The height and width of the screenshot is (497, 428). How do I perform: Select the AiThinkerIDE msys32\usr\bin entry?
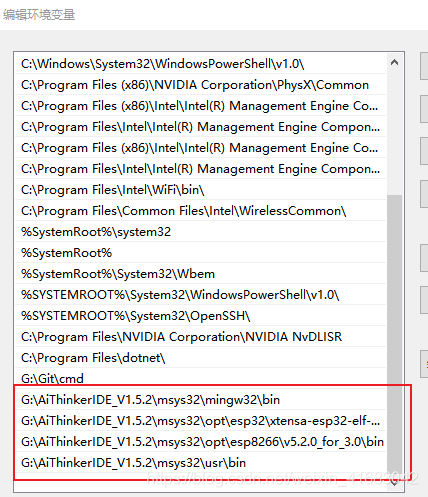pos(201,463)
